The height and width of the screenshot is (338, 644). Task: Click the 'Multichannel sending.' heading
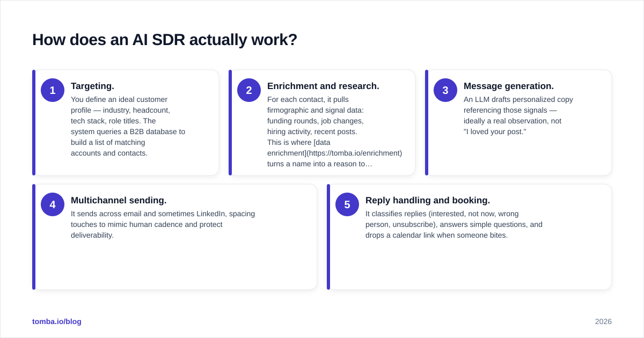pyautogui.click(x=119, y=200)
